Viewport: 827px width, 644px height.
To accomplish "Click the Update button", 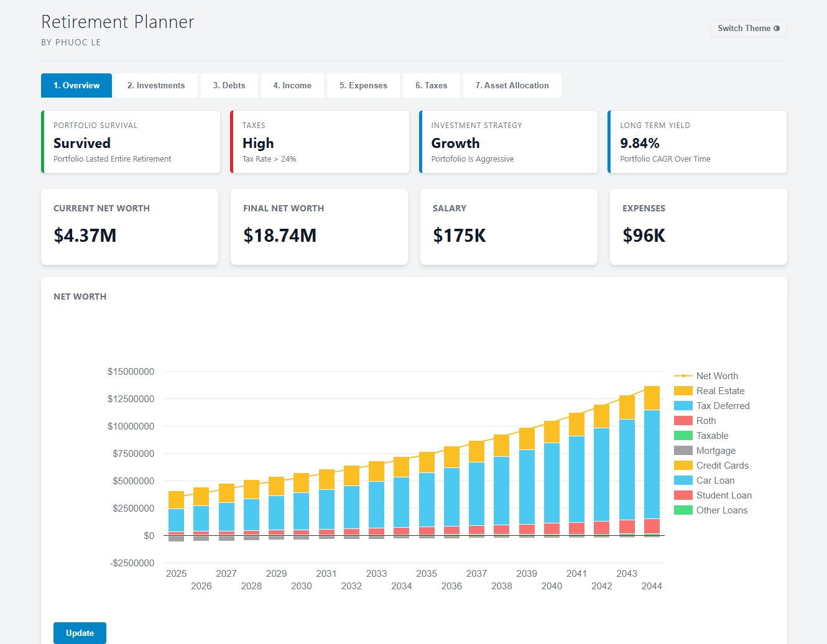I will [80, 632].
